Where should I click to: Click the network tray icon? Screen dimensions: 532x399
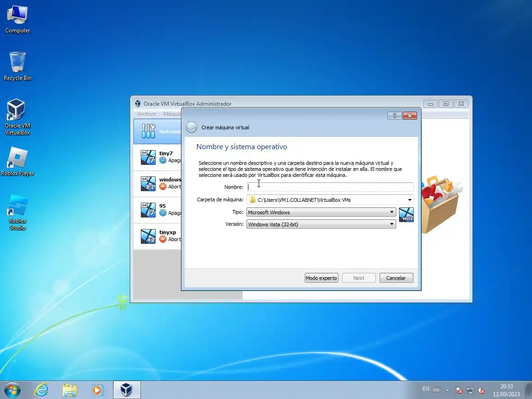[470, 390]
